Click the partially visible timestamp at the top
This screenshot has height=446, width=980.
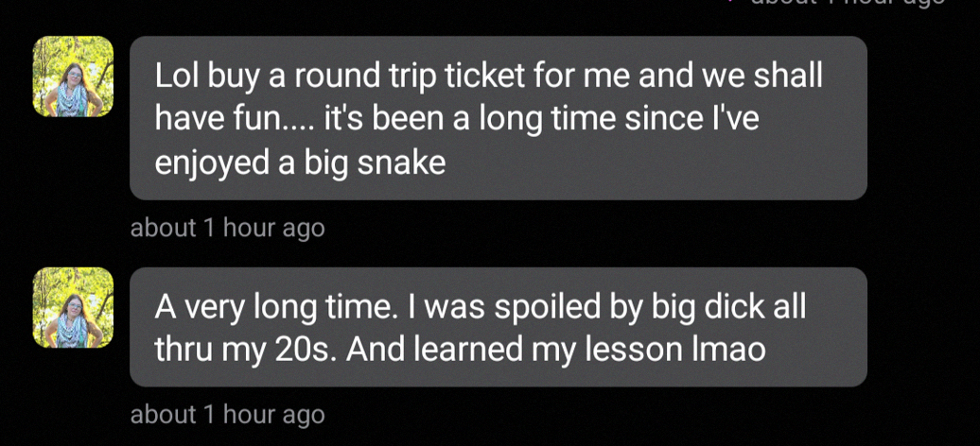[847, 4]
